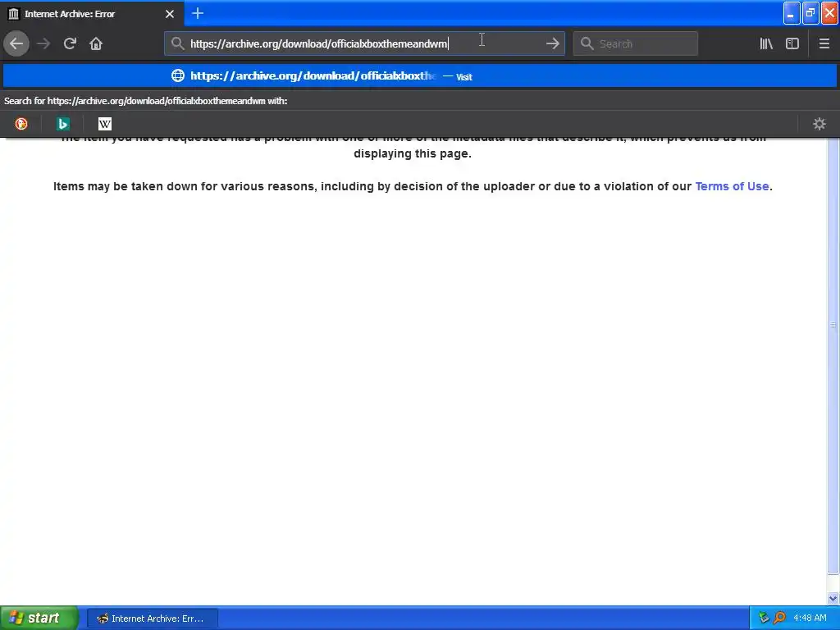Open the Terms of Use link
Image resolution: width=840 pixels, height=630 pixels.
732,186
